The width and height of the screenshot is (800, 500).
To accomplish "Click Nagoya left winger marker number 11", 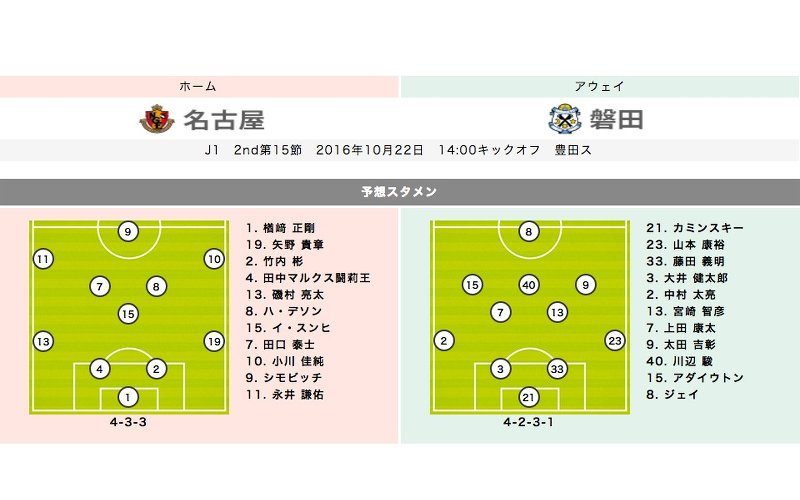I will click(x=42, y=259).
